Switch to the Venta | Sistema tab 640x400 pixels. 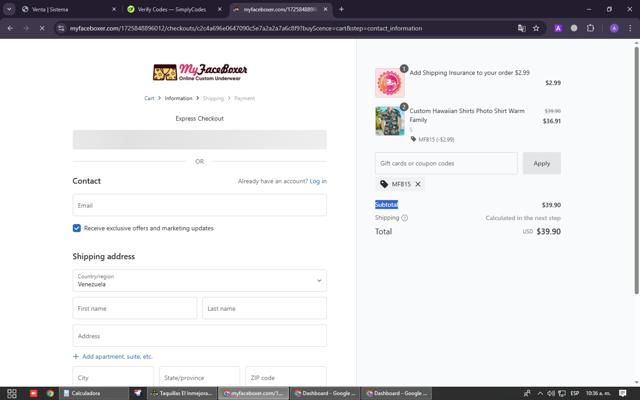68,9
